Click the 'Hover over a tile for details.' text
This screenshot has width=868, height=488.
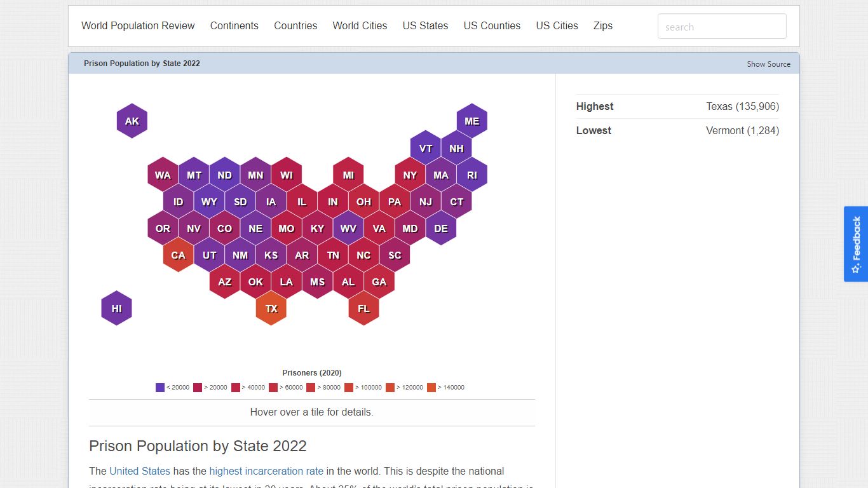pyautogui.click(x=312, y=412)
